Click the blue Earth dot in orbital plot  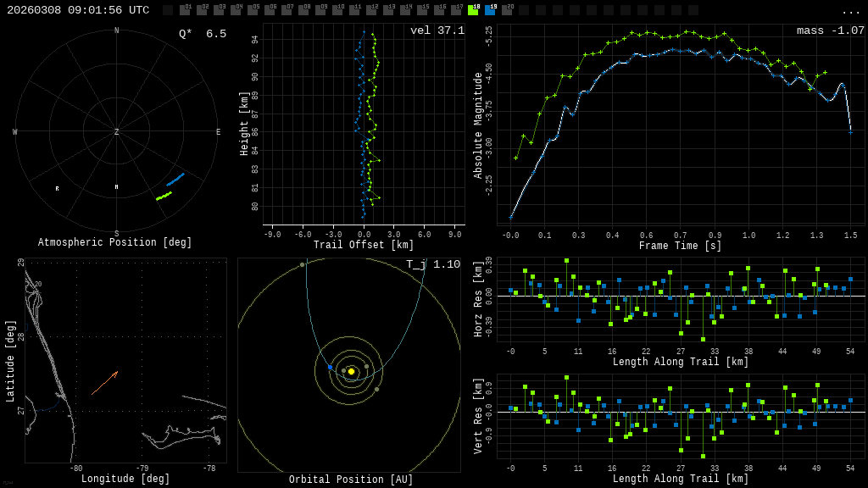coord(330,367)
